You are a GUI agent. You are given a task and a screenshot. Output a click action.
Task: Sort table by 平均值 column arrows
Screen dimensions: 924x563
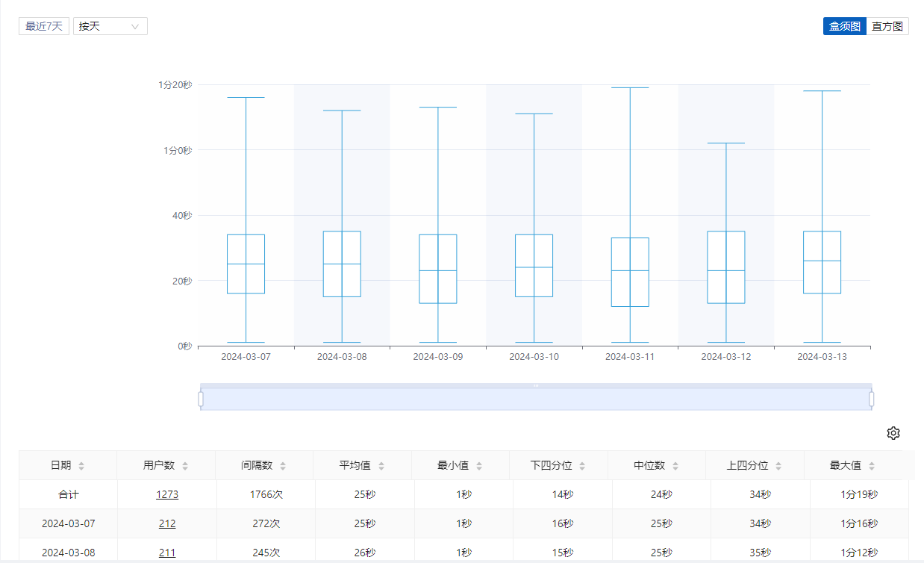click(381, 466)
